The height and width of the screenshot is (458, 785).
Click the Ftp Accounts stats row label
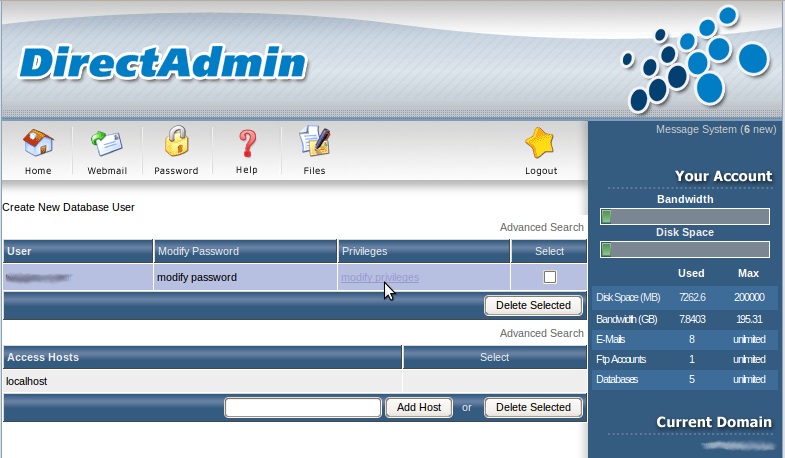click(621, 359)
